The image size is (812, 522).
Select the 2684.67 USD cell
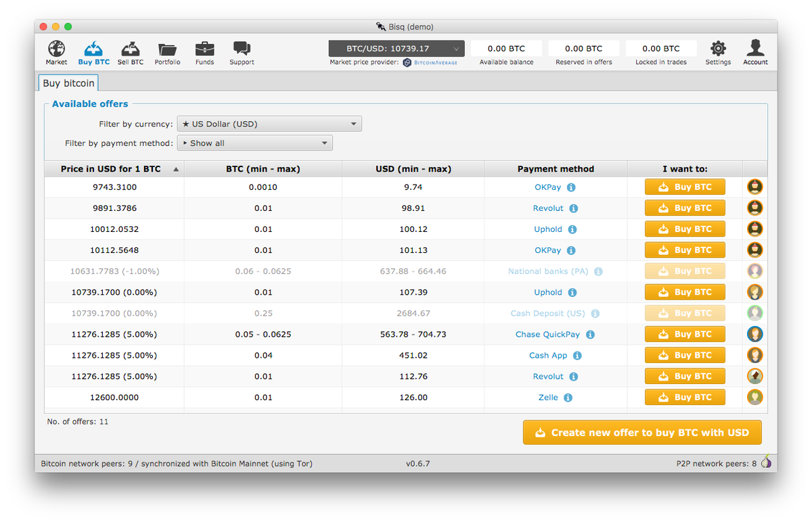[413, 314]
